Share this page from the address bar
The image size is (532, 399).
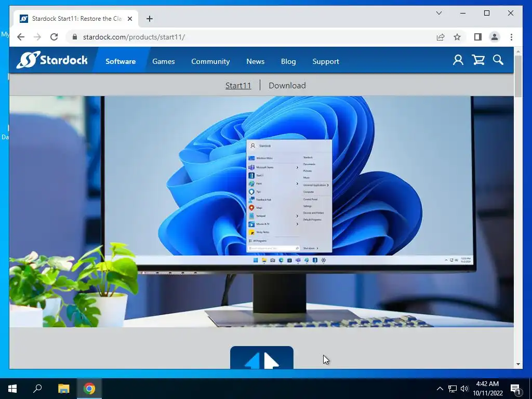[x=441, y=37]
